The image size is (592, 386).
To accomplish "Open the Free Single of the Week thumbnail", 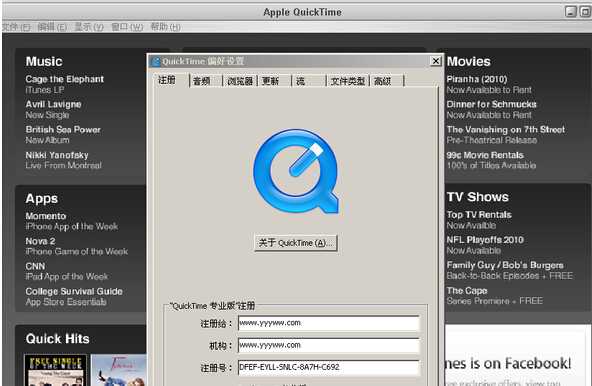I will tap(56, 370).
